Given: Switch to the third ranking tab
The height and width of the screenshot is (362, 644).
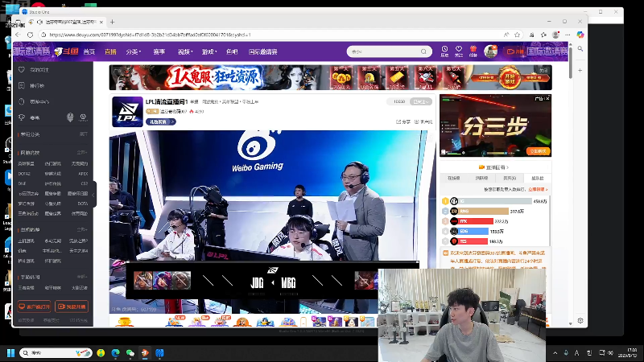Looking at the screenshot, I should (510, 178).
